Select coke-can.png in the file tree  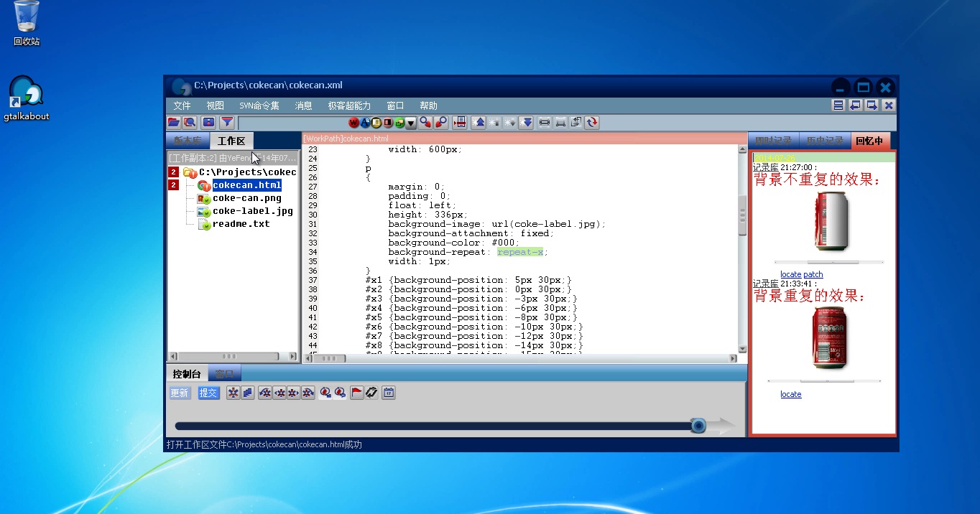246,198
